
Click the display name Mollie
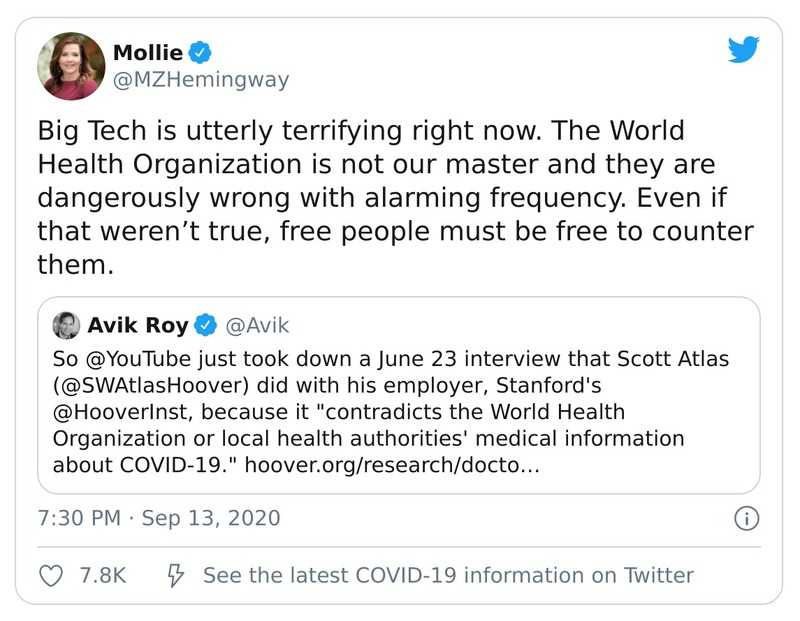click(x=148, y=53)
